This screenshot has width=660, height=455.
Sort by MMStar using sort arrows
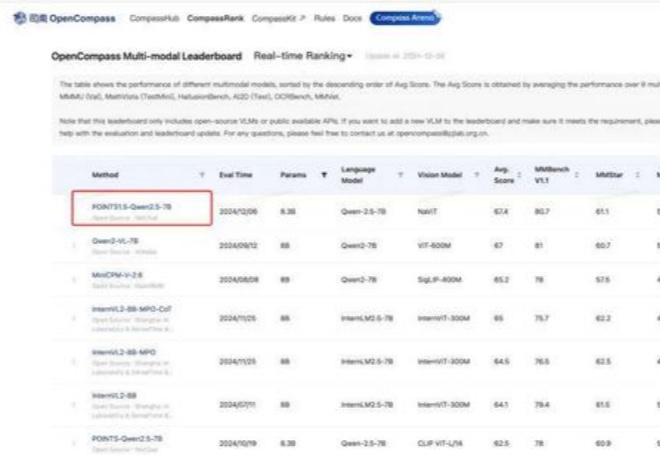[x=638, y=175]
